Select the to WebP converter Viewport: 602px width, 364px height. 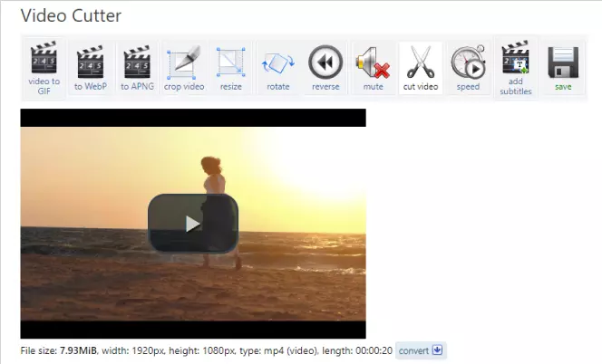point(91,68)
